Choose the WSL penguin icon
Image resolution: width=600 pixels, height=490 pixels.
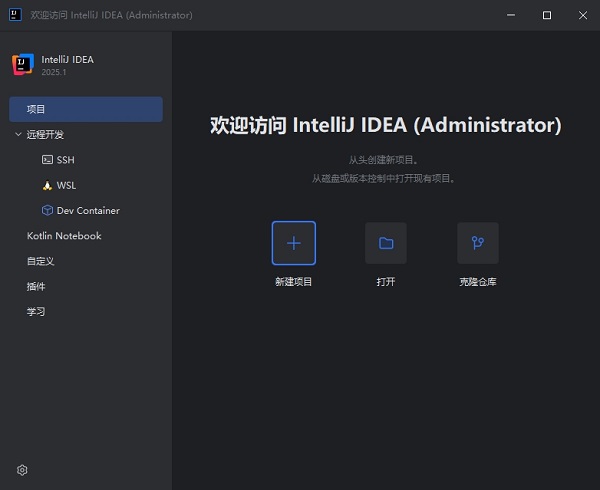click(47, 185)
